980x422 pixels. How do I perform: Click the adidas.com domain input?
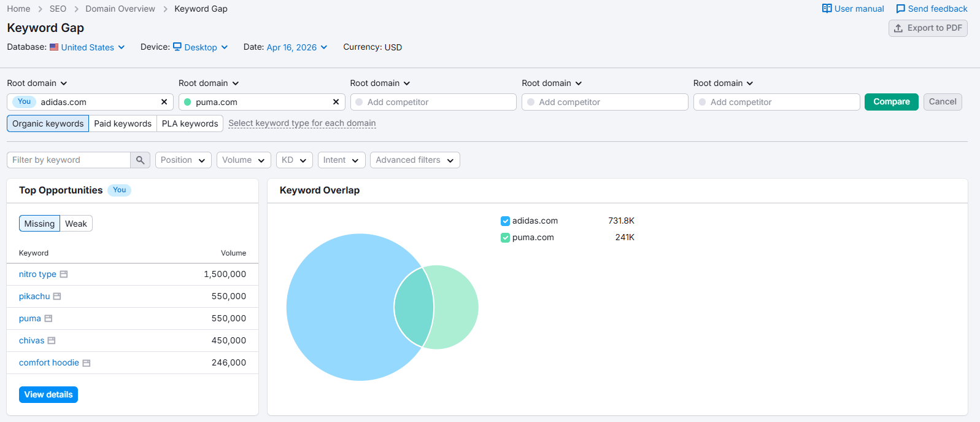click(90, 102)
